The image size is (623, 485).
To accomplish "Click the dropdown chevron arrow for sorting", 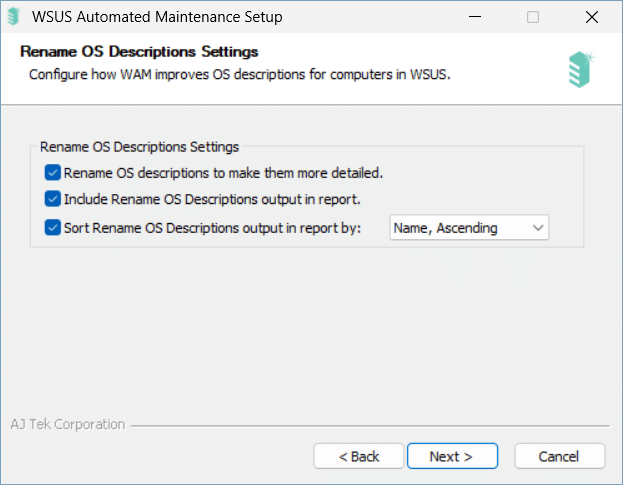I will 538,228.
